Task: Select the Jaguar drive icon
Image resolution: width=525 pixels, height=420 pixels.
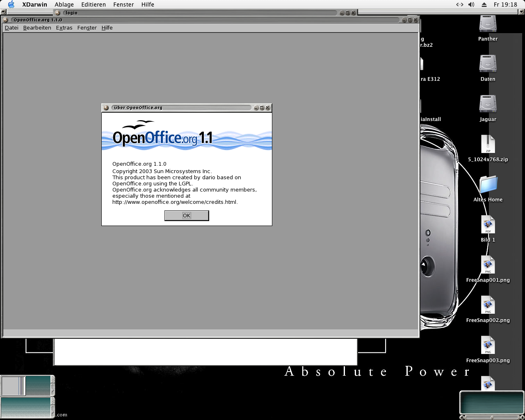Action: click(x=488, y=104)
